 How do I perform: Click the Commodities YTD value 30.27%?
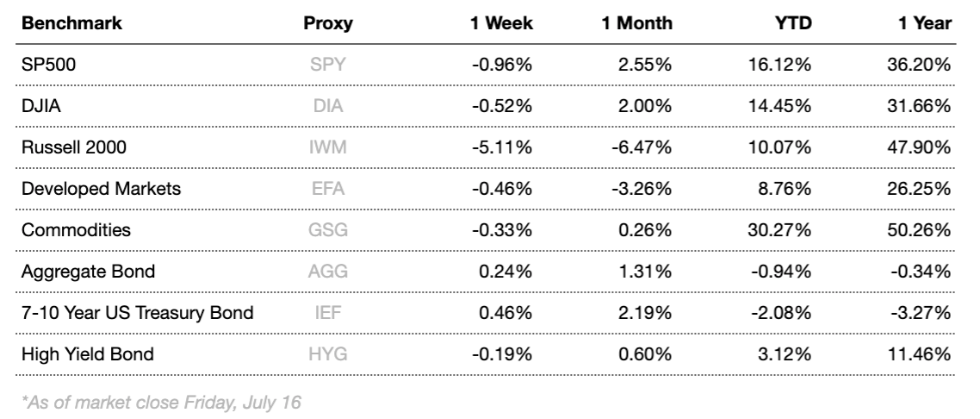[x=782, y=230]
